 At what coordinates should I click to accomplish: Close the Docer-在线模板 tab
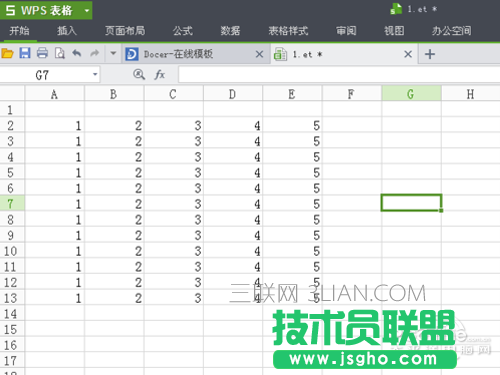point(259,54)
